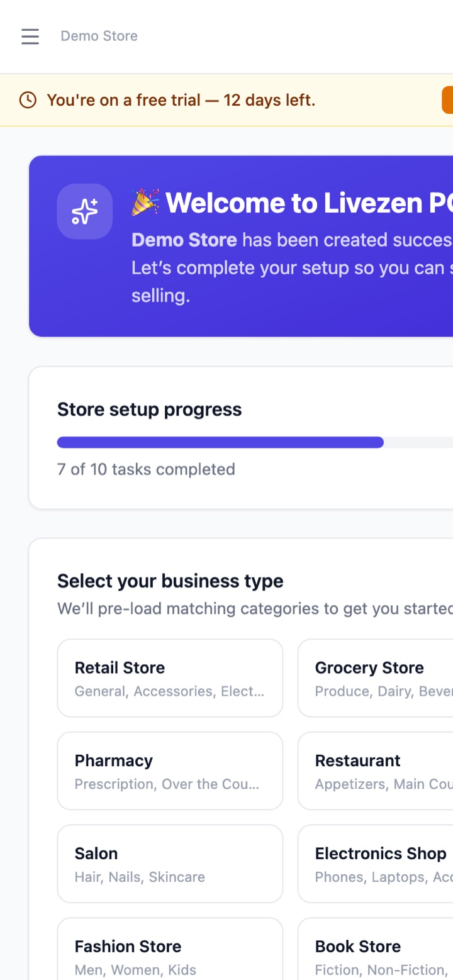Pick the Salon business type card
Viewport: 453px width, 980px height.
tap(170, 864)
